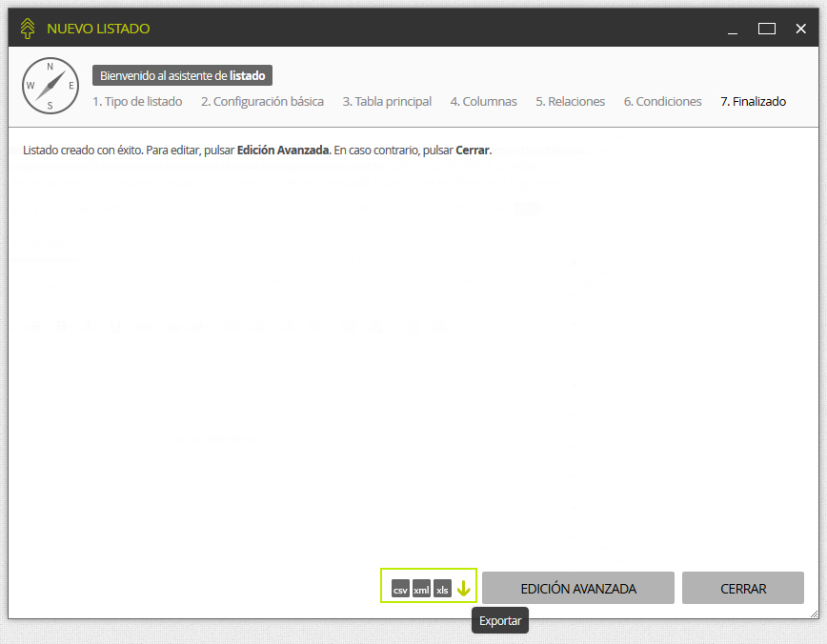Go to step 1. Tipo de listado
Image resolution: width=827 pixels, height=644 pixels.
(137, 101)
